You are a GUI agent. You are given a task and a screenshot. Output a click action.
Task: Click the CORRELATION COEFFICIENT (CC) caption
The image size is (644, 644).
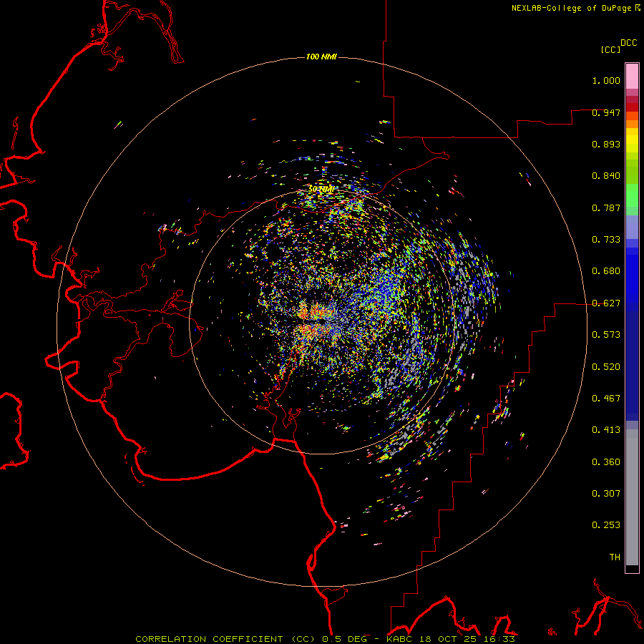coord(227,639)
